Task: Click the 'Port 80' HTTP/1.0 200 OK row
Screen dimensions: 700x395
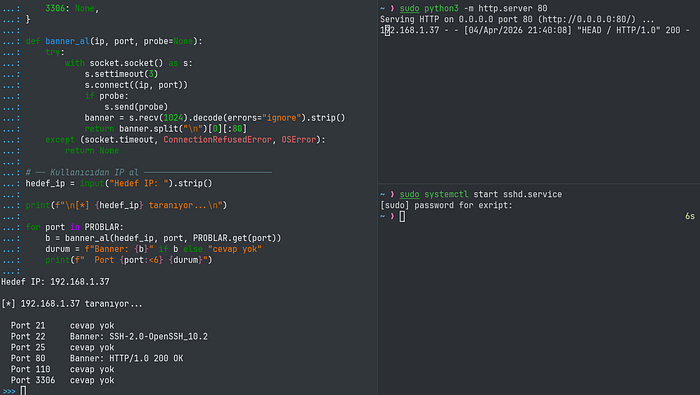Action: (97, 358)
